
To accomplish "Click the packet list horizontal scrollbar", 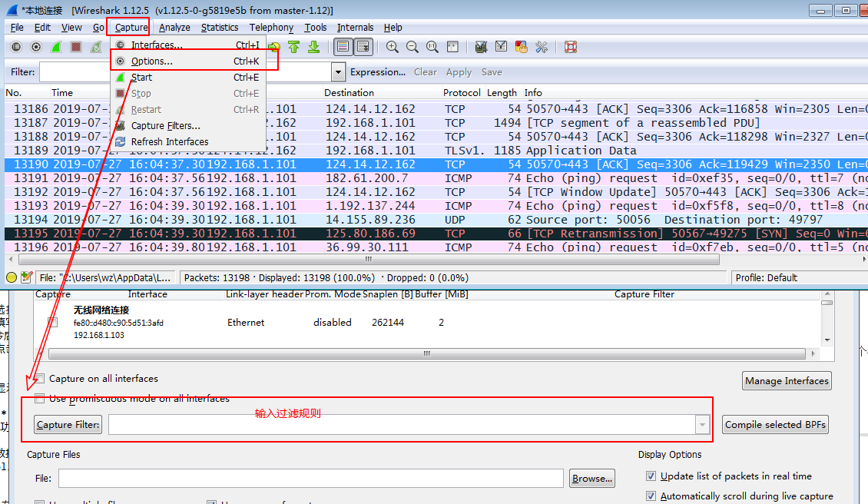I will [x=369, y=259].
